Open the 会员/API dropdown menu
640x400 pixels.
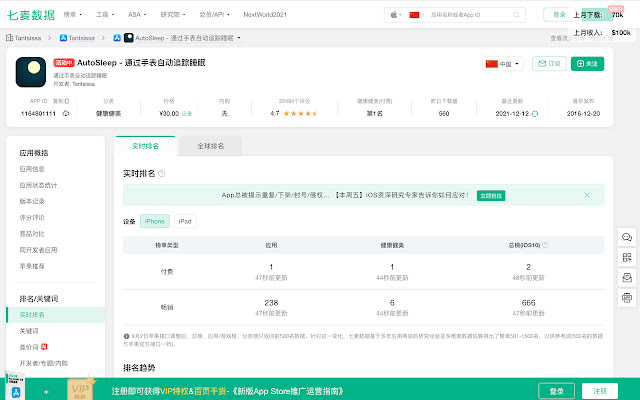(x=214, y=15)
